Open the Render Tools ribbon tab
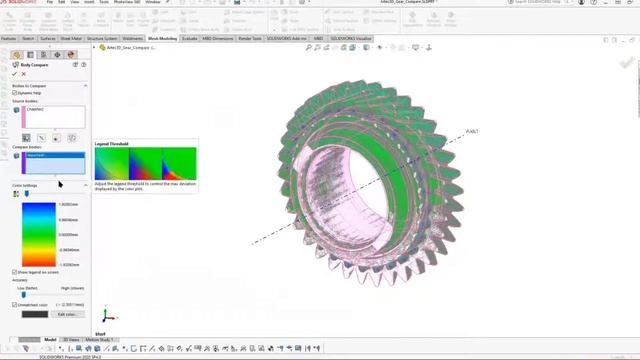 250,38
